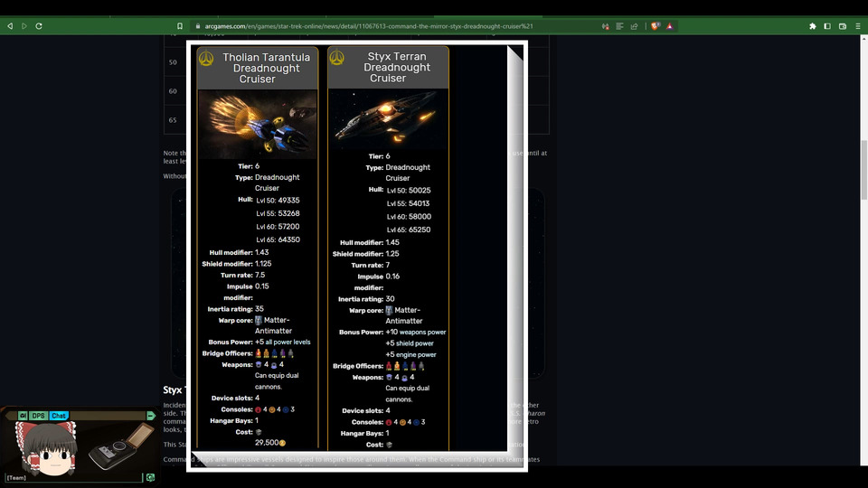Screen dimensions: 868x488
Task: Click the level 60 row in background table
Action: pyautogui.click(x=174, y=90)
